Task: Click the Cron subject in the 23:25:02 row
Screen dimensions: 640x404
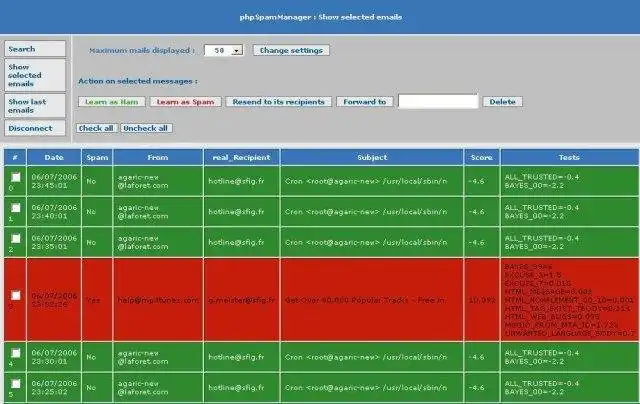Action: tap(366, 388)
